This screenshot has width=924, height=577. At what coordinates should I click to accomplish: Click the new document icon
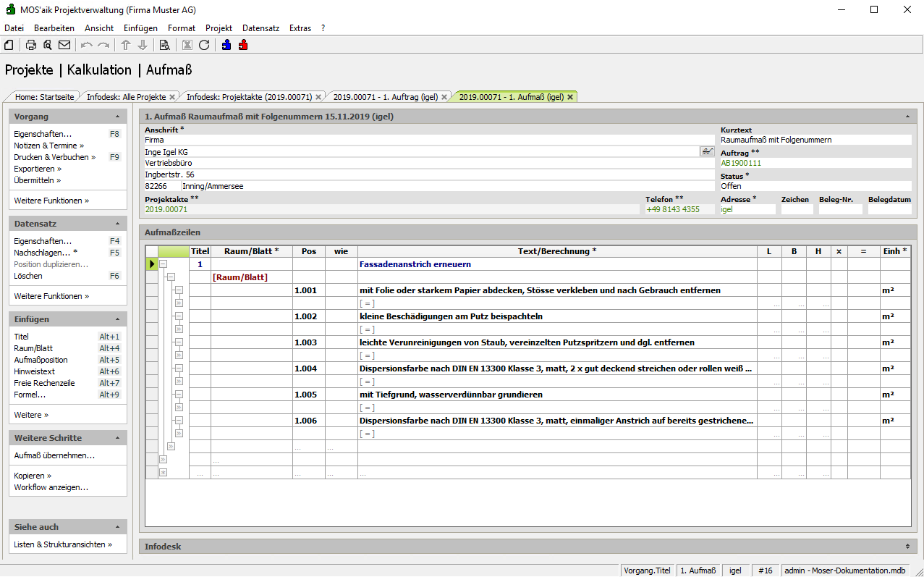click(x=9, y=45)
